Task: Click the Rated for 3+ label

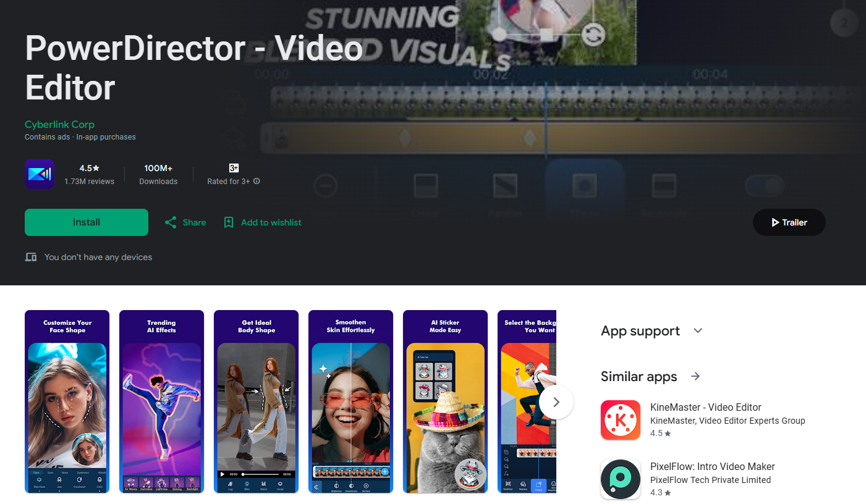Action: coord(229,182)
